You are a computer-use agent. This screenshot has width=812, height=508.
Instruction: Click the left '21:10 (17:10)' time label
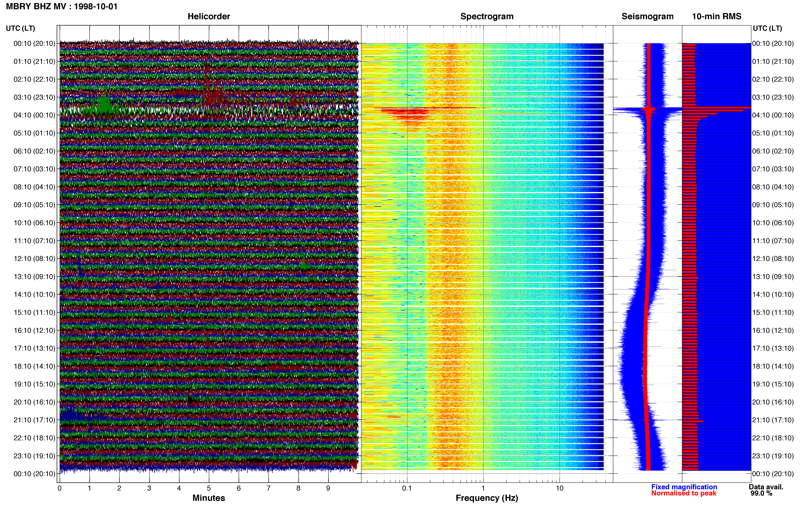[x=34, y=420]
